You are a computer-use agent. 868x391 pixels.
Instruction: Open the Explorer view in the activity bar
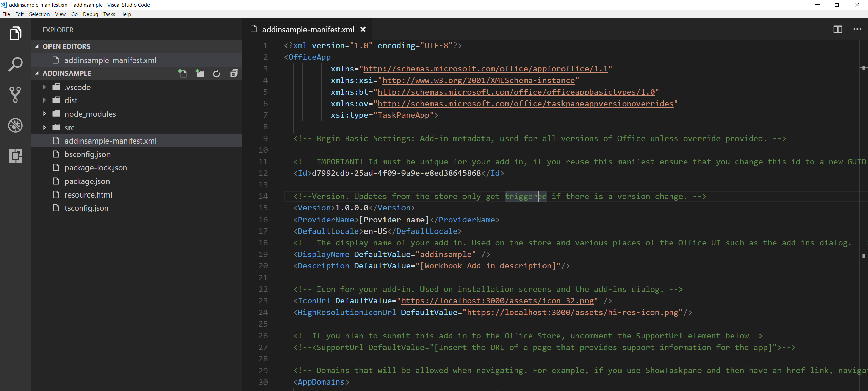(x=15, y=34)
